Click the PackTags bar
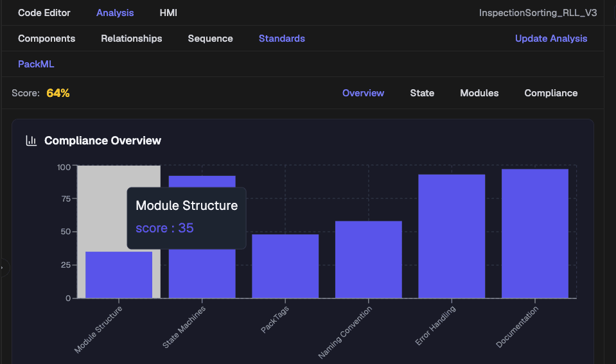This screenshot has height=364, width=616. 285,266
